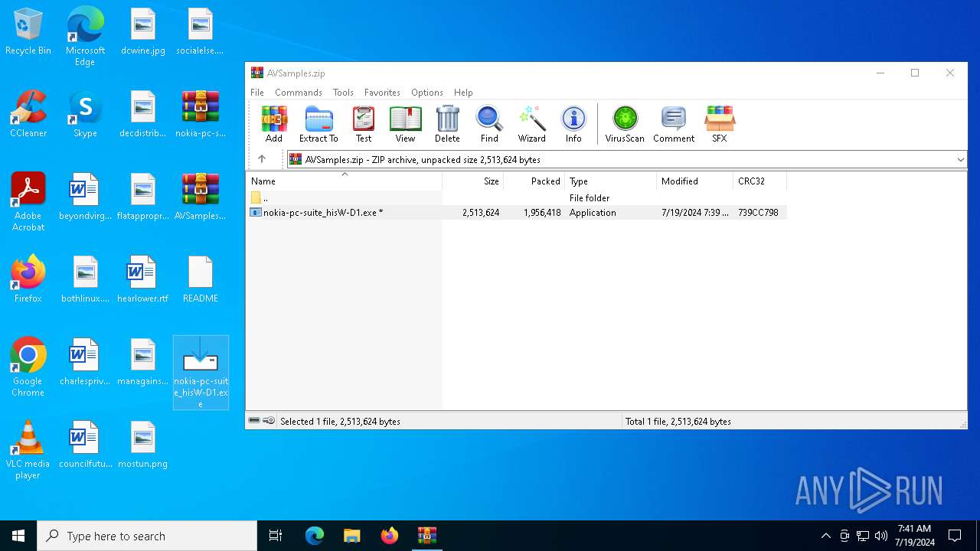Click the Test archive toolbar icon

coord(364,124)
